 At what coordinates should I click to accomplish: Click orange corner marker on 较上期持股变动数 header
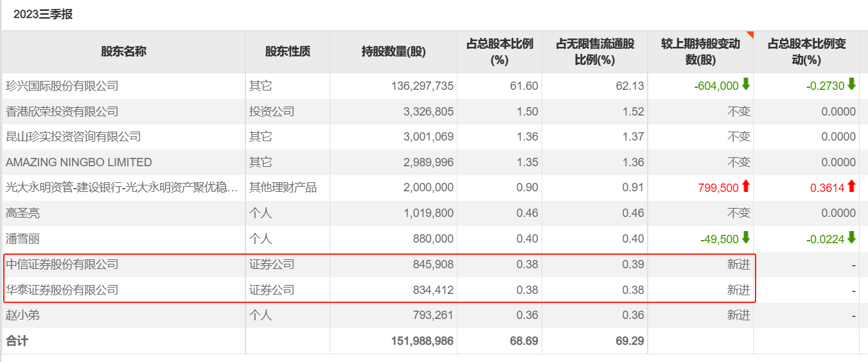point(749,35)
